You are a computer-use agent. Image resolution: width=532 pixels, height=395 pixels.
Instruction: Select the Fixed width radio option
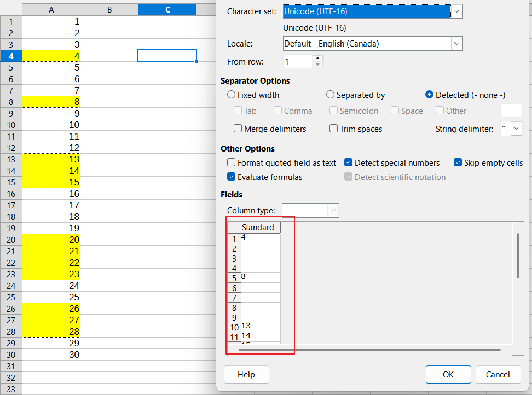tap(232, 95)
